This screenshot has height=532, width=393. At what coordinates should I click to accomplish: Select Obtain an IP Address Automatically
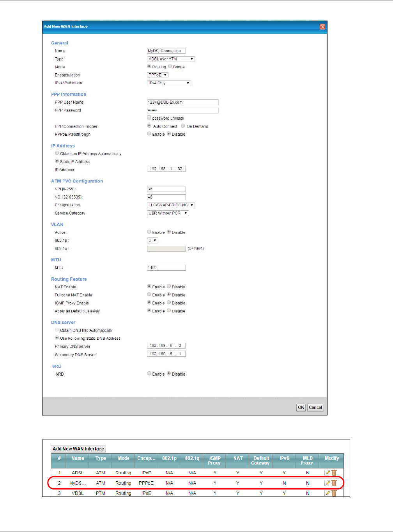coord(57,153)
